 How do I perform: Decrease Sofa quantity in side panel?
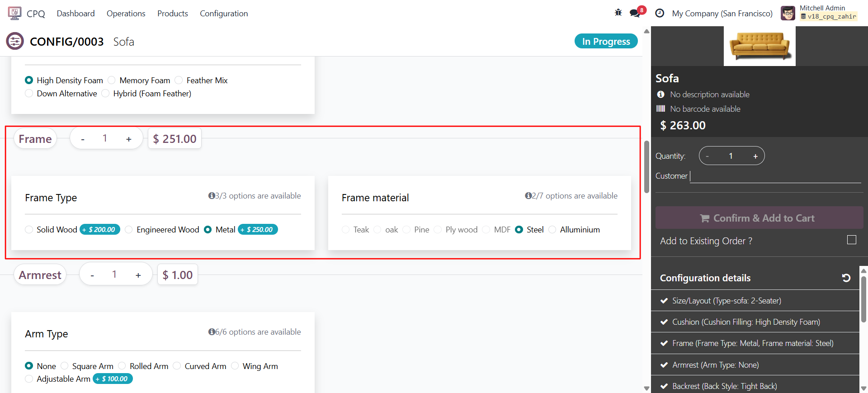(x=708, y=156)
